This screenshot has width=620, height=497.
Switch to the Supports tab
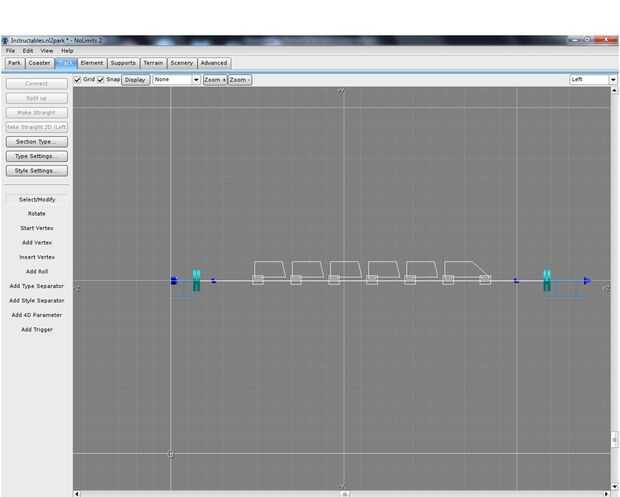tap(123, 63)
